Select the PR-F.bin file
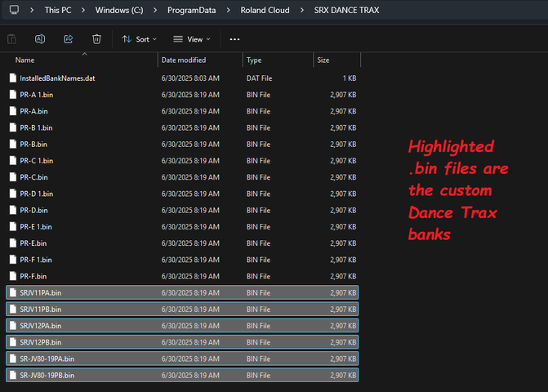The image size is (548, 392). click(182, 276)
